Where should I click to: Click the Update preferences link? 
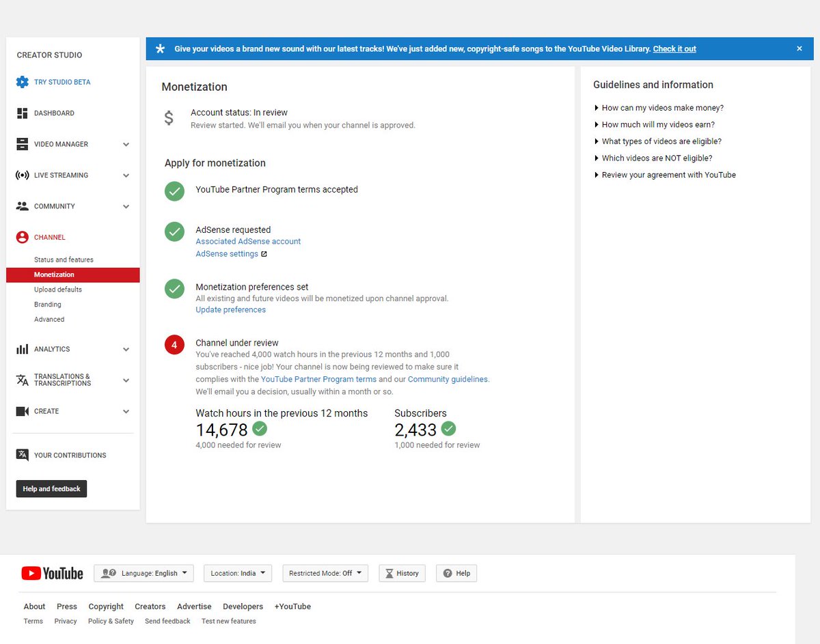click(230, 310)
